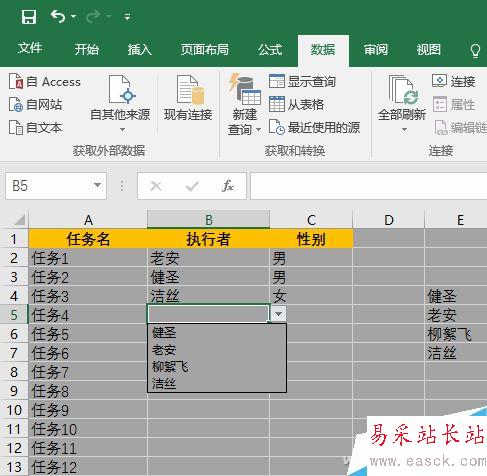Click cell C4 containing 女
This screenshot has height=476, width=487.
pyautogui.click(x=311, y=296)
